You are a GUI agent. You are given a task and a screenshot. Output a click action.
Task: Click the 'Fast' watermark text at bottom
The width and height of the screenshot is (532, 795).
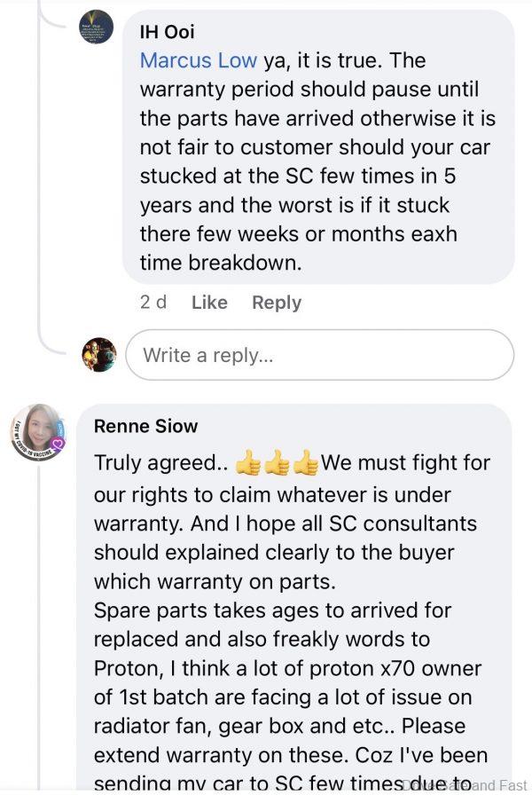click(512, 785)
